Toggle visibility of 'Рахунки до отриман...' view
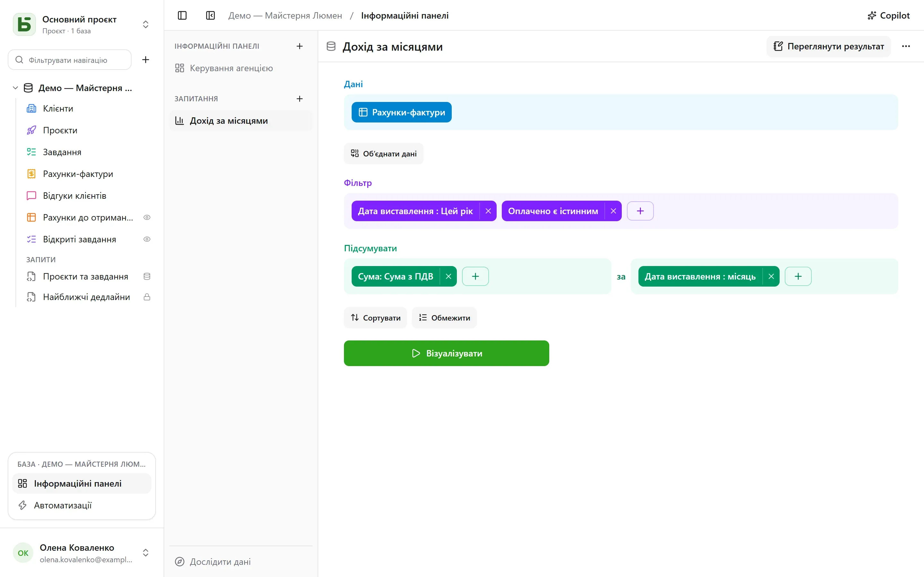 (x=147, y=218)
